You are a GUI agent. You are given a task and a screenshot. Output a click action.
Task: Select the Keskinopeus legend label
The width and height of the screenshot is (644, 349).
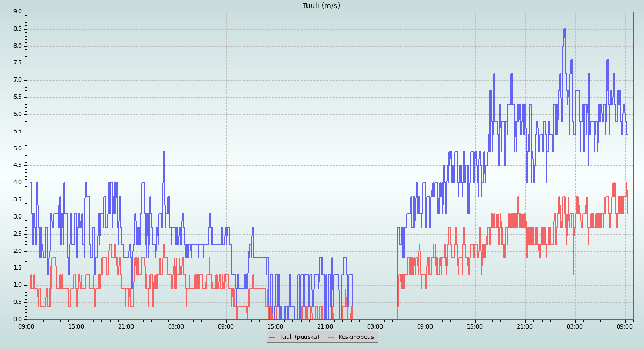[356, 337]
